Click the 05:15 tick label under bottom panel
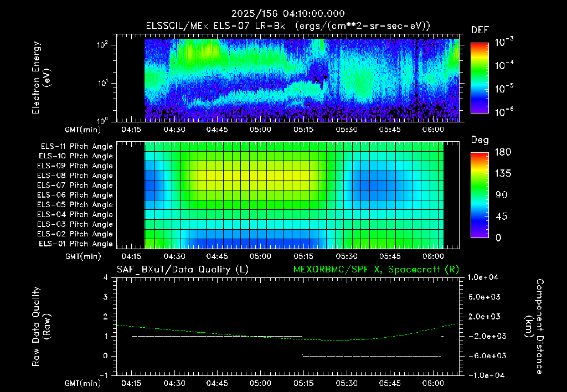Screen dimensions: 567x392 pyautogui.click(x=303, y=383)
